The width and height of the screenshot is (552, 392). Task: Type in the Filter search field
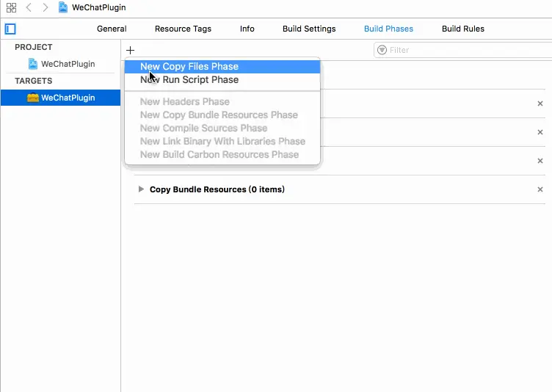coord(462,50)
